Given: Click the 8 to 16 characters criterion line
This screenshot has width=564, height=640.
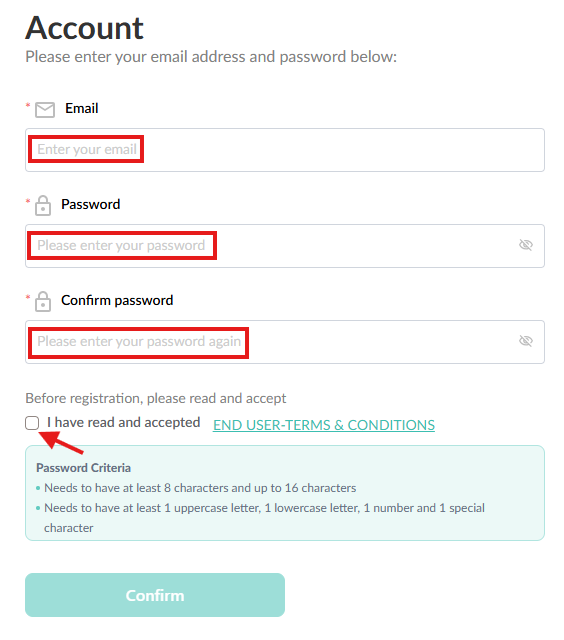Looking at the screenshot, I should [x=200, y=488].
